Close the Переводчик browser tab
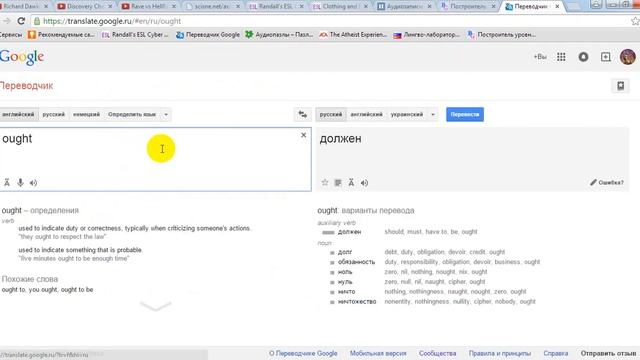Image resolution: width=640 pixels, height=360 pixels. [557, 7]
